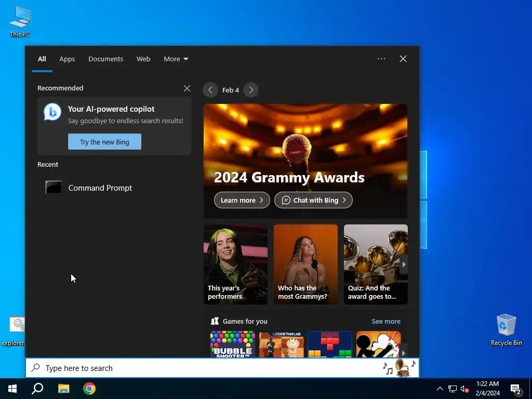Expand the More filter dropdown
Image resolution: width=532 pixels, height=399 pixels.
pyautogui.click(x=176, y=59)
